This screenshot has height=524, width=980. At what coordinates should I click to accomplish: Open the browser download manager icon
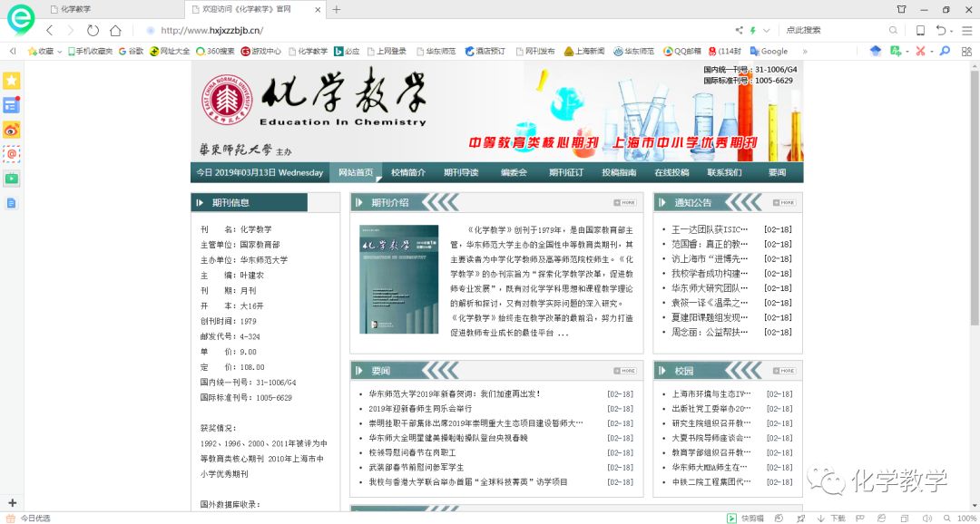click(830, 518)
